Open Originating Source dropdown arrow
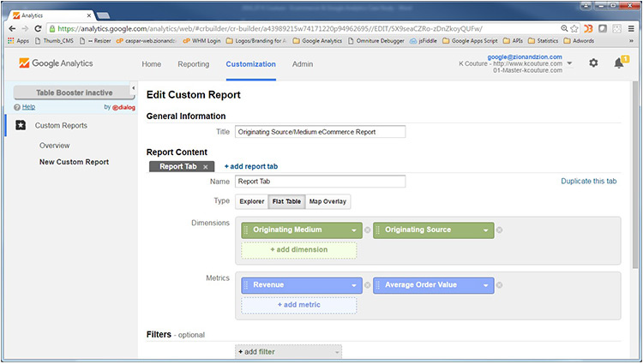This screenshot has height=364, width=643. click(x=485, y=230)
